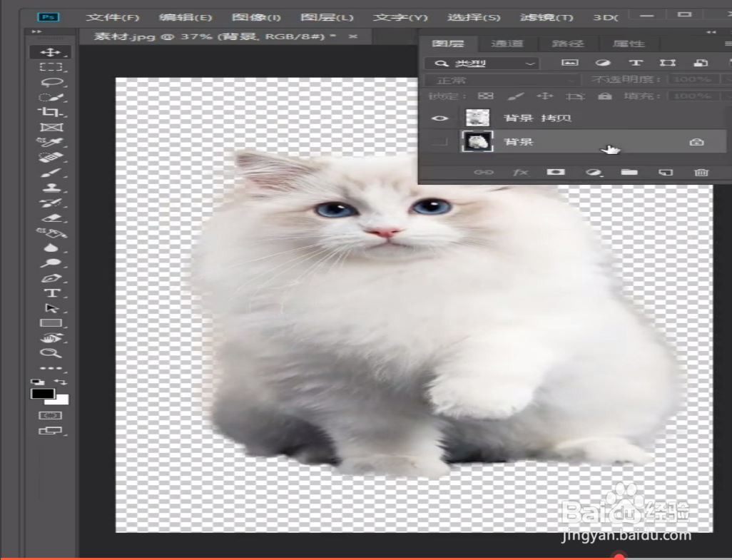Delete the layer with trash icon
Screen dimensions: 732x560
(x=701, y=172)
